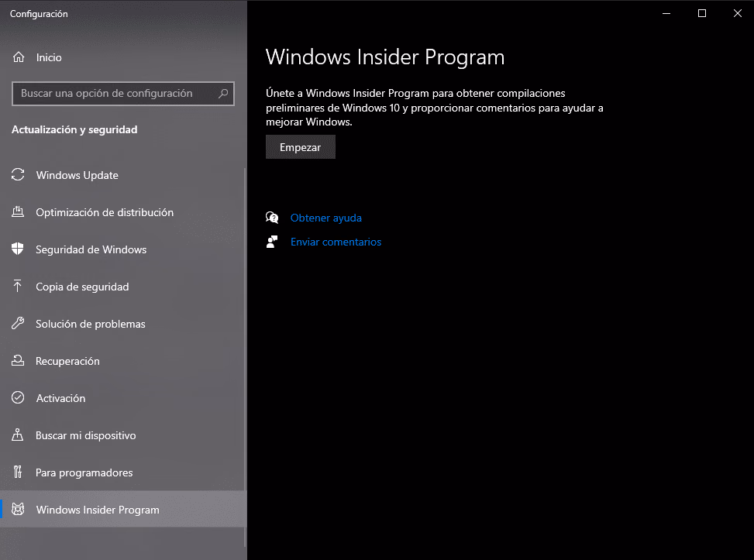Maximize the Configuración window

click(702, 13)
